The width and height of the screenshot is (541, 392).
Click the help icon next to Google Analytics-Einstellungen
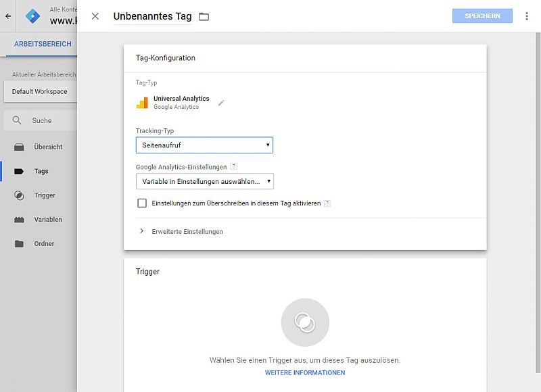click(233, 166)
